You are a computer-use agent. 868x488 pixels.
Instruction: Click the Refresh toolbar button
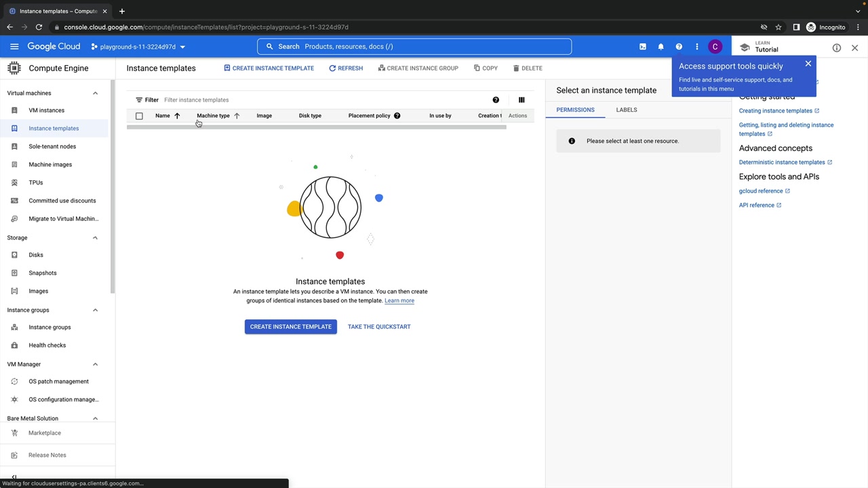pos(346,68)
